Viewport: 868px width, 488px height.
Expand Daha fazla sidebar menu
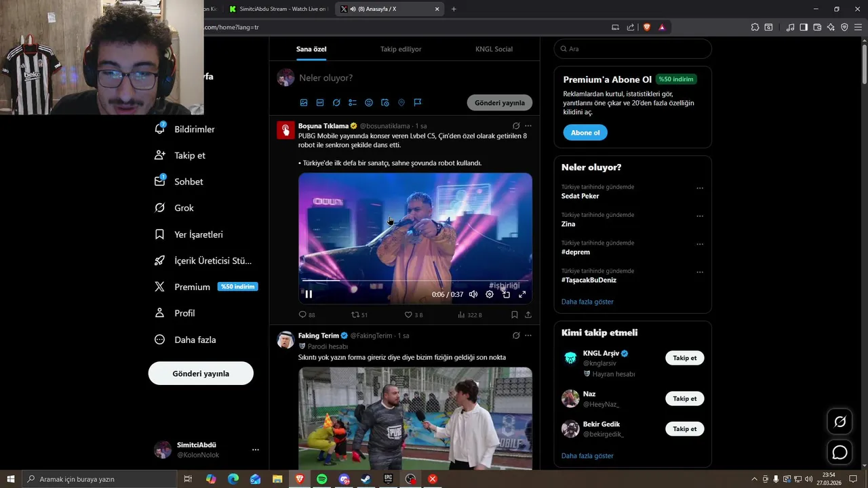click(184, 340)
